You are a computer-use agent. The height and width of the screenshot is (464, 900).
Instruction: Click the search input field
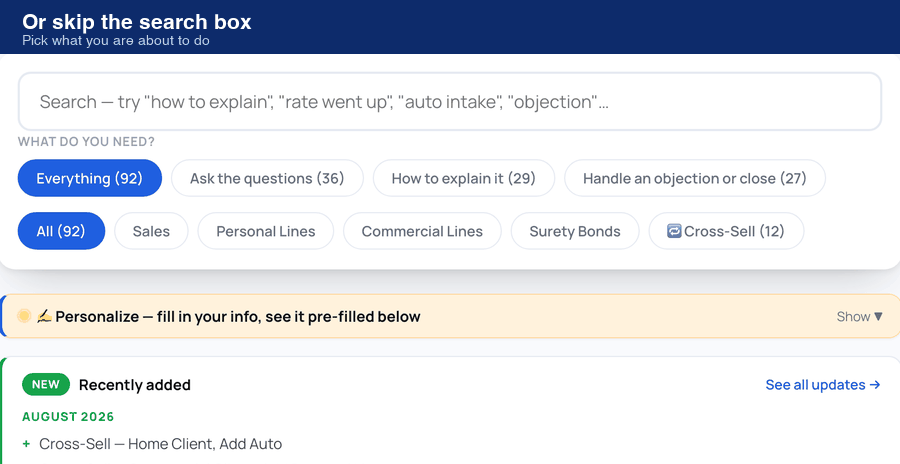449,102
